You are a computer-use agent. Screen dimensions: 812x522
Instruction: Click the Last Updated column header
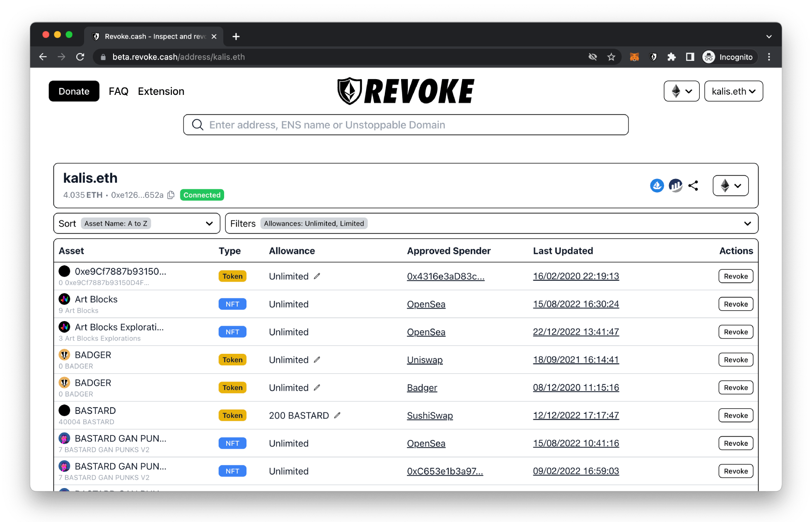(x=563, y=251)
